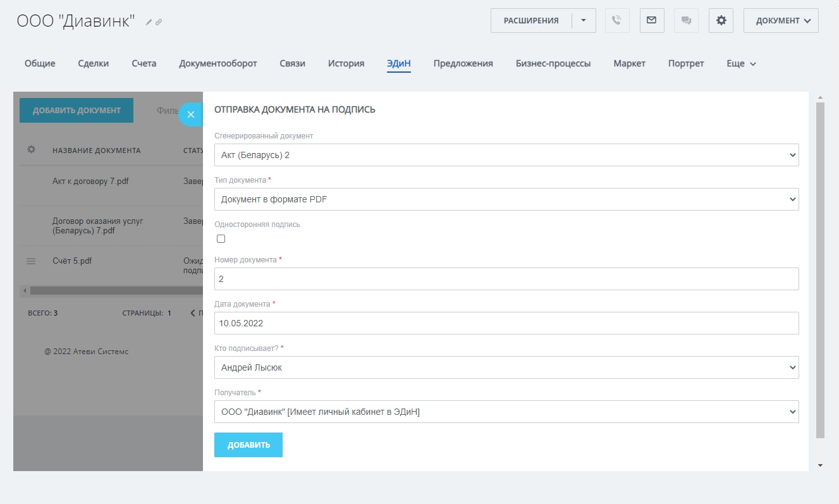Open the Тип документа dropdown

(506, 199)
